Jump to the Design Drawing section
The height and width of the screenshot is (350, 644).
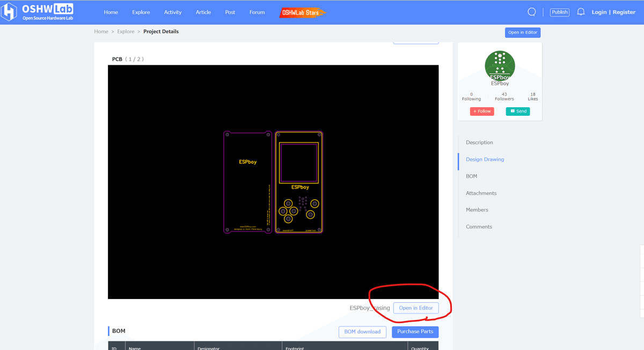point(485,159)
